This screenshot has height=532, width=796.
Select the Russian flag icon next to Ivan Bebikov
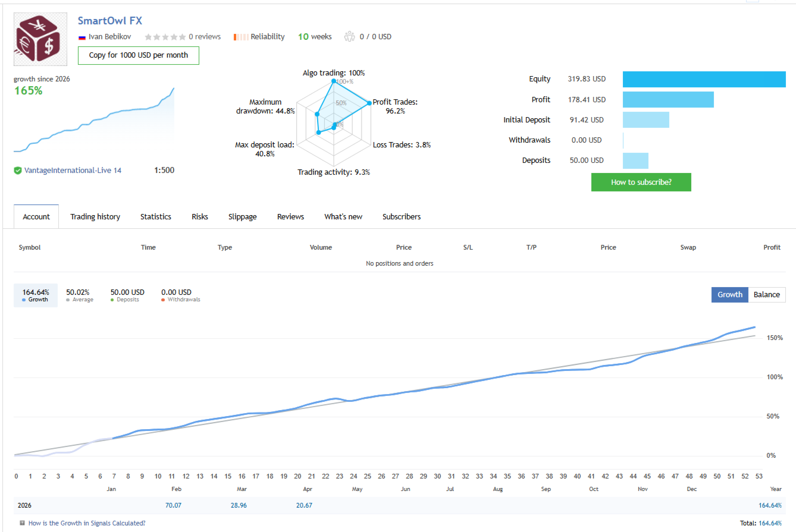click(x=82, y=36)
